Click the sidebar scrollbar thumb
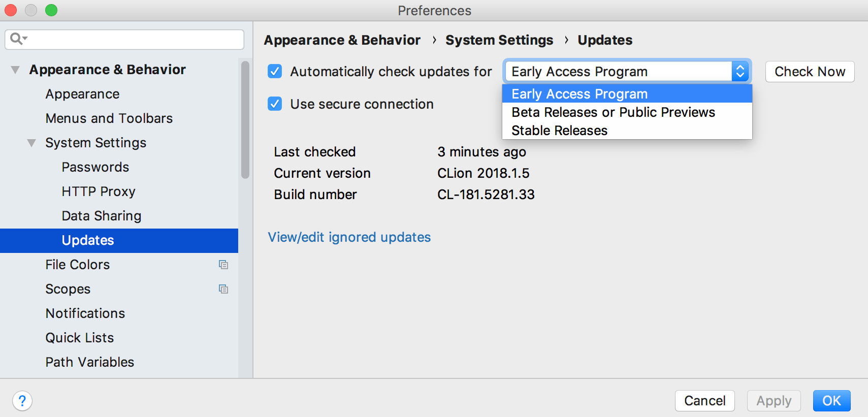Image resolution: width=868 pixels, height=417 pixels. pos(245,119)
